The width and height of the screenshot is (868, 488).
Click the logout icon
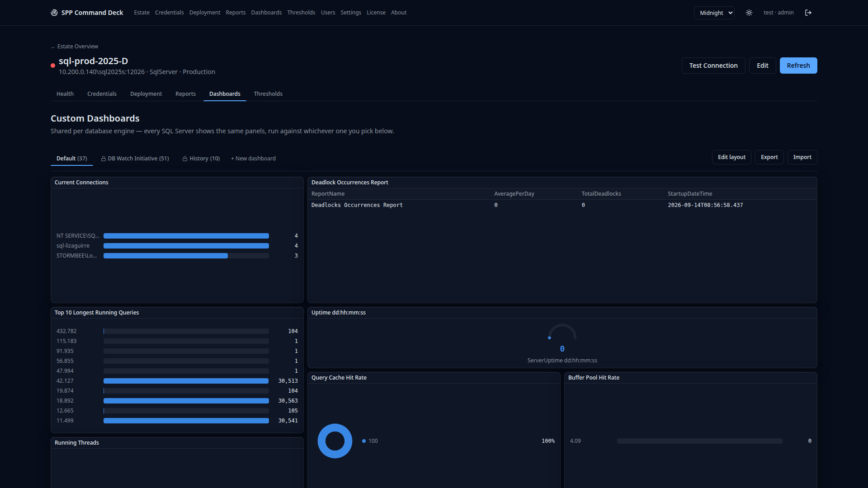pos(808,13)
